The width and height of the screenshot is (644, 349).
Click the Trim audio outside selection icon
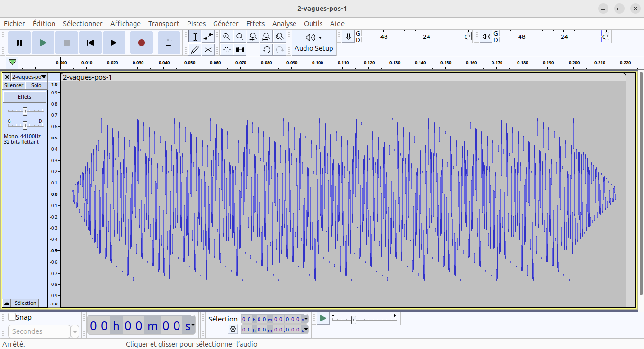pyautogui.click(x=227, y=49)
